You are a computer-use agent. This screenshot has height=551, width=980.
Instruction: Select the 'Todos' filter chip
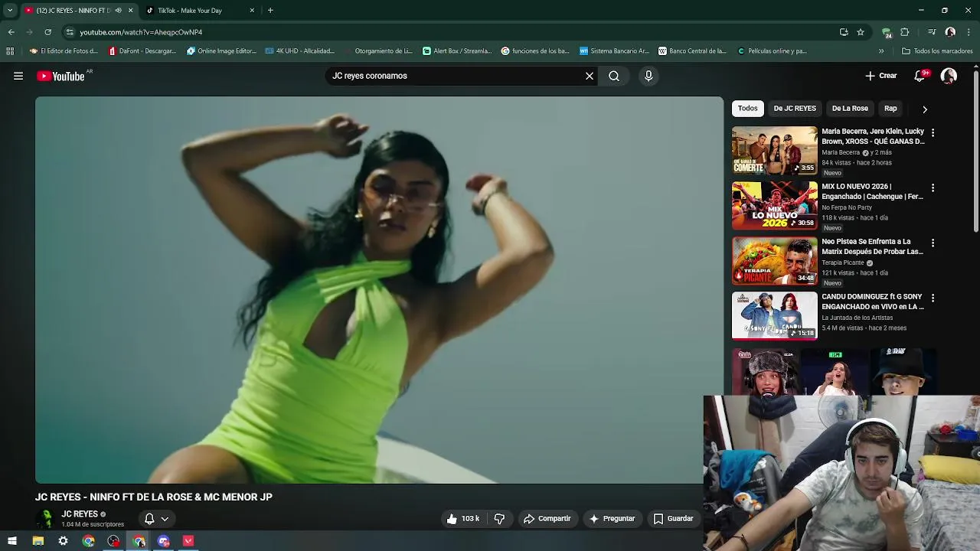pos(748,109)
